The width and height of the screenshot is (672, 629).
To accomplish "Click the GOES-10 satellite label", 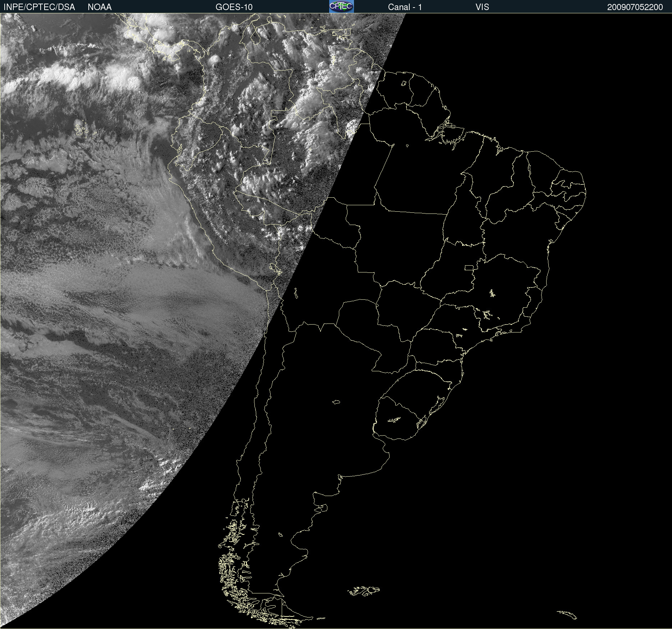I will [234, 7].
